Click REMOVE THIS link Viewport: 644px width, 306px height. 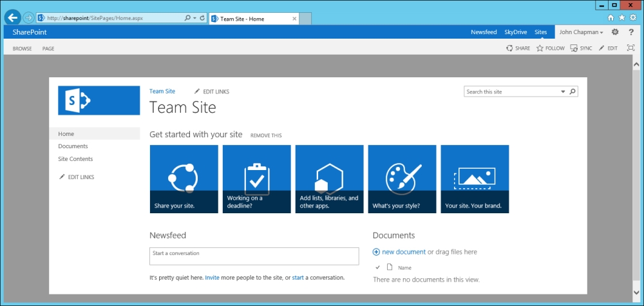pyautogui.click(x=266, y=135)
